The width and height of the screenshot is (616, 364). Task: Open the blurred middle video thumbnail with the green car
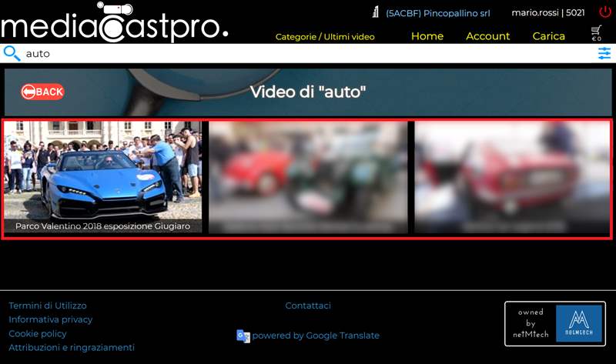(x=308, y=177)
